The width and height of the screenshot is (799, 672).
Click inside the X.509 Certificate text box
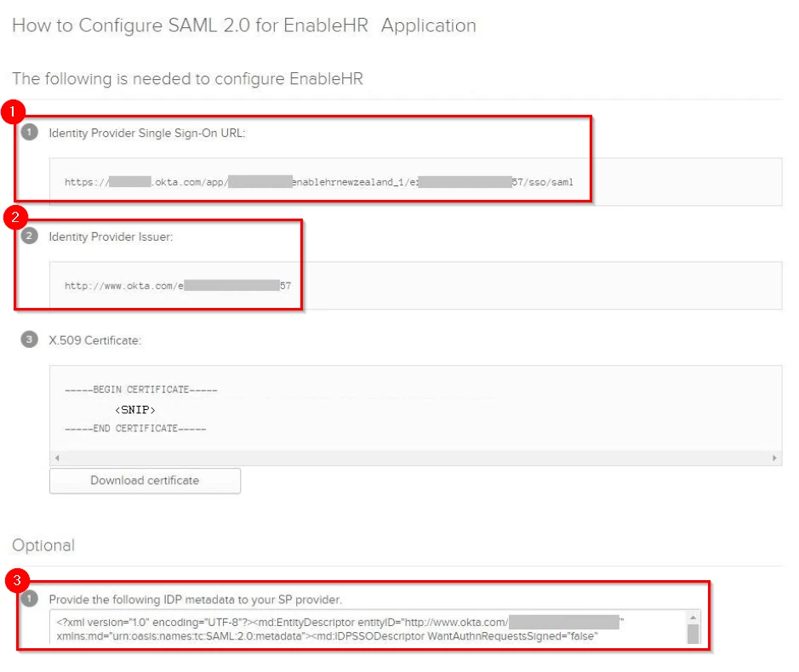[x=415, y=408]
